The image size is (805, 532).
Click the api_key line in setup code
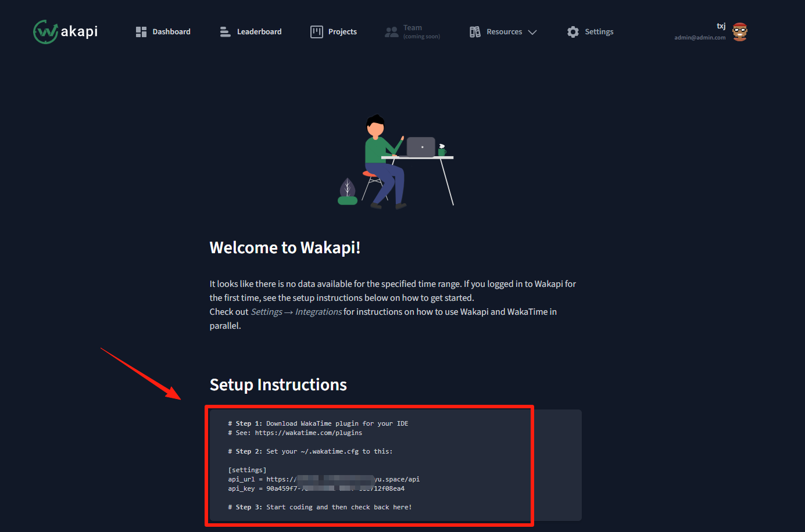316,488
